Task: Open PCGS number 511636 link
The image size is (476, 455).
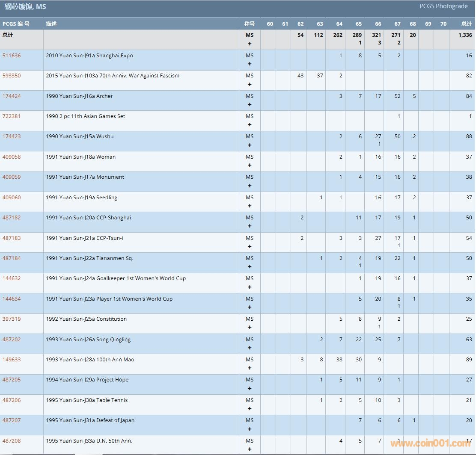Action: [x=12, y=56]
